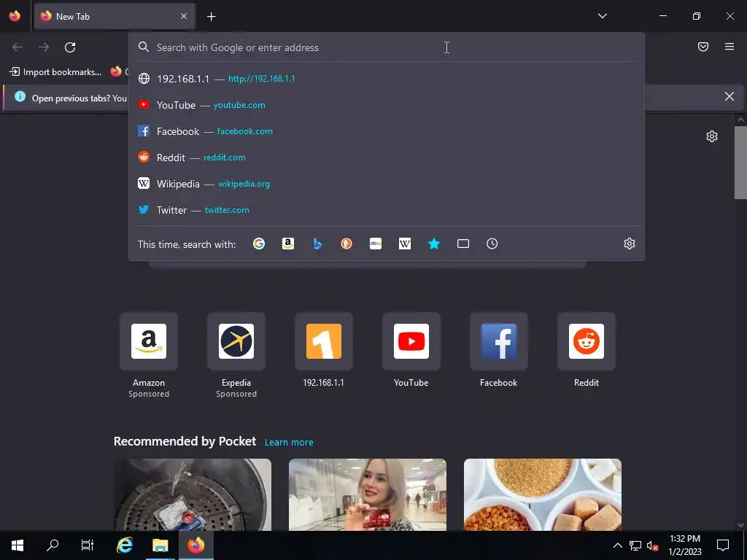The height and width of the screenshot is (560, 747).
Task: Open a new tab with plus button
Action: 211,17
